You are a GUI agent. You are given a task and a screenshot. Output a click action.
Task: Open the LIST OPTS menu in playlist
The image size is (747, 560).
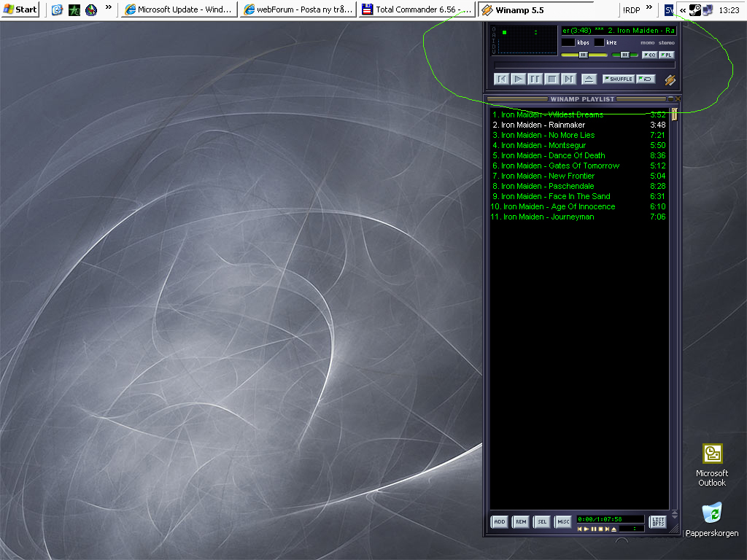click(658, 522)
